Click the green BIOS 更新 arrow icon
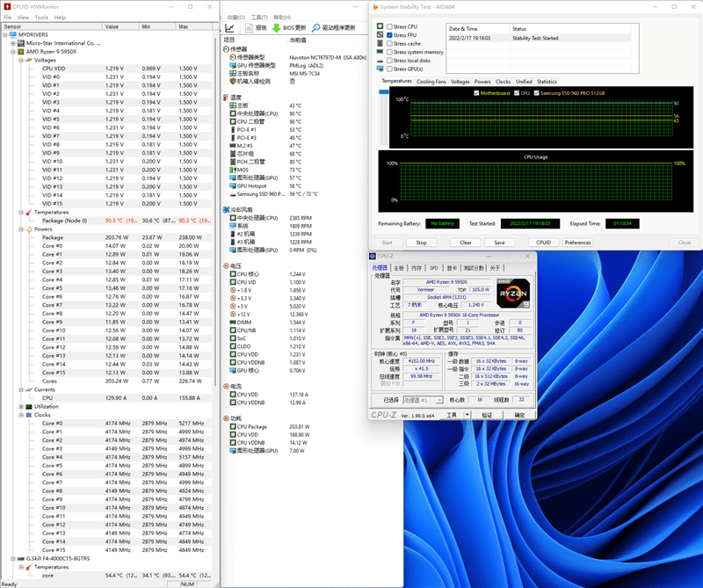The image size is (703, 588). point(276,28)
